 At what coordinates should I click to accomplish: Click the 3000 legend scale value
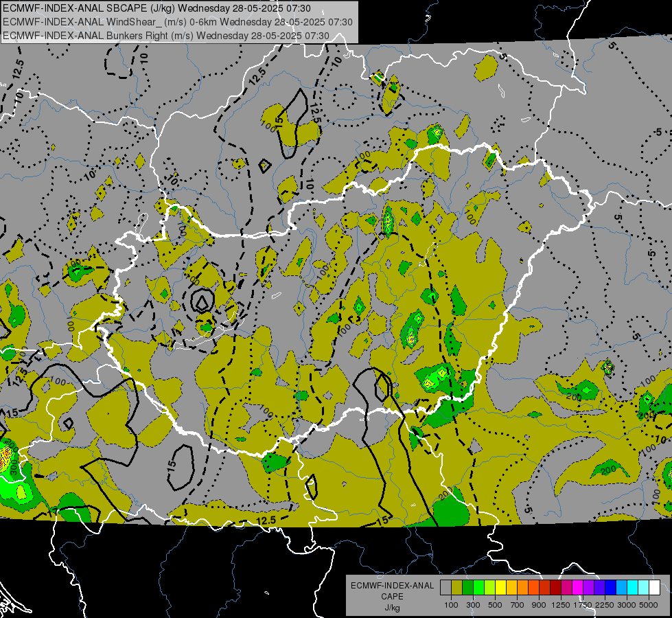(x=627, y=605)
